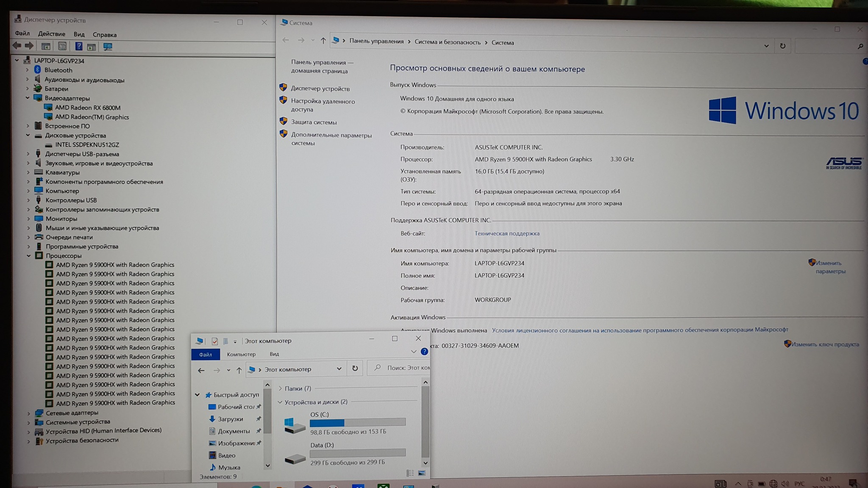The image size is (868, 488).
Task: Open Техническая поддержка website link
Action: tap(507, 233)
